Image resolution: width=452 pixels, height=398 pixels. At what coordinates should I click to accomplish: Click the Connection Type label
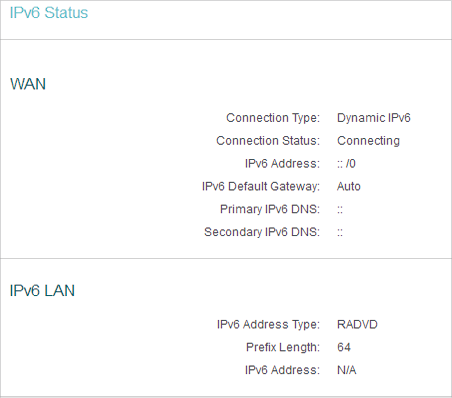tap(273, 118)
